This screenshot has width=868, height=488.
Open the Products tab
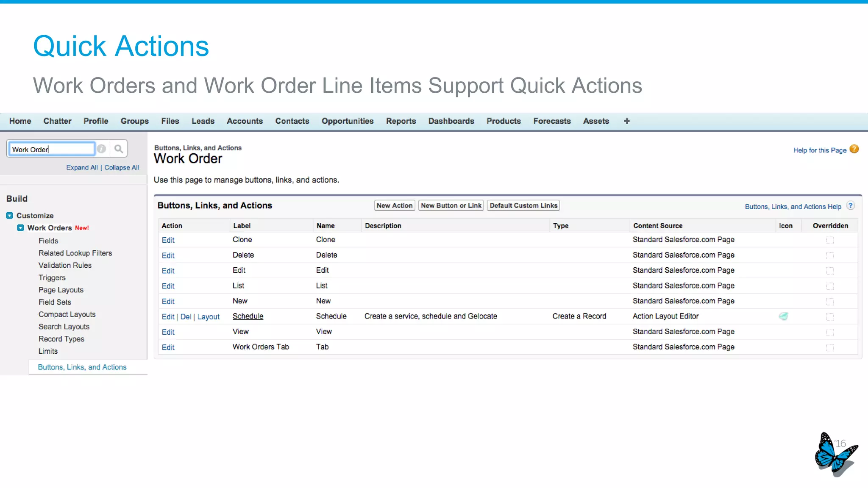504,121
